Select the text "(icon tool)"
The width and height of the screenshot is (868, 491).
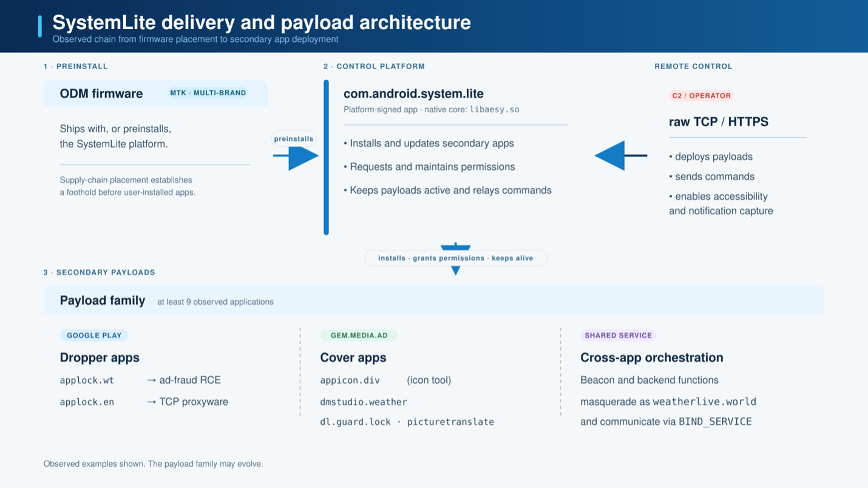[x=429, y=380]
